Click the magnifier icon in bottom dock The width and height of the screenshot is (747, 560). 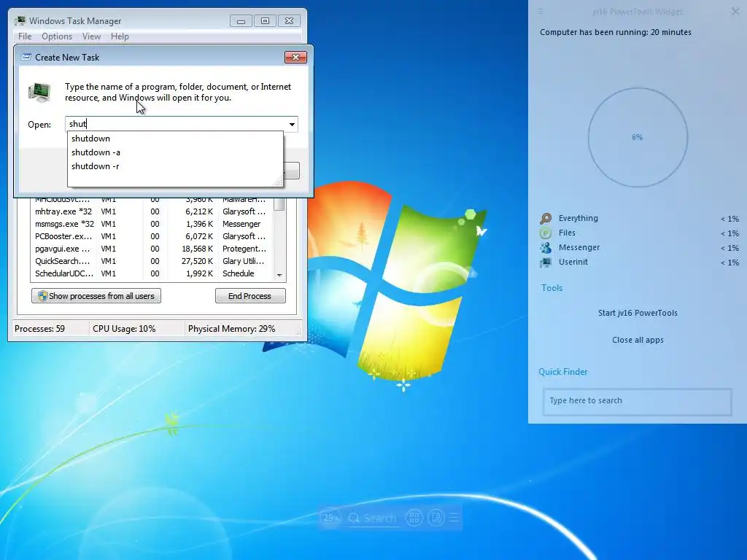(x=354, y=518)
